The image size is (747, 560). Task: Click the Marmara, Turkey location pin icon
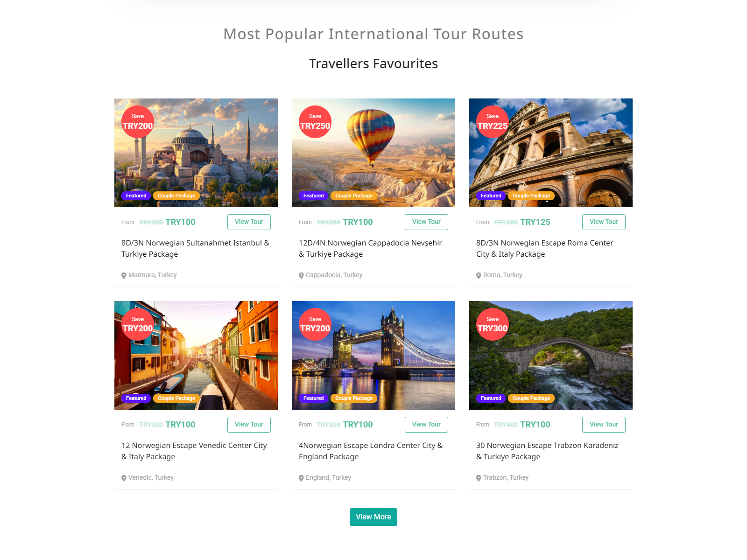tap(124, 275)
